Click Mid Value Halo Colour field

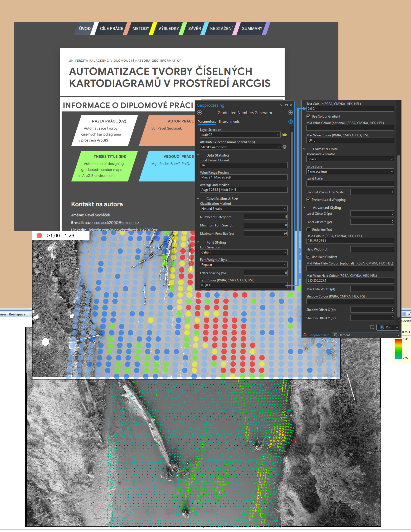pos(350,268)
